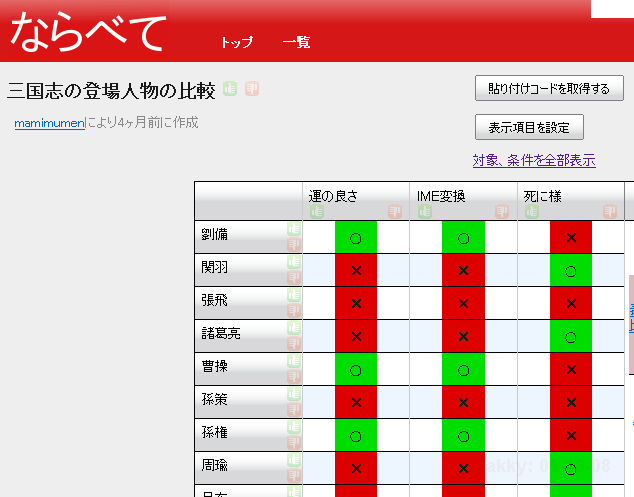Open the mamimumen user profile link
The height and width of the screenshot is (497, 634).
tap(50, 123)
